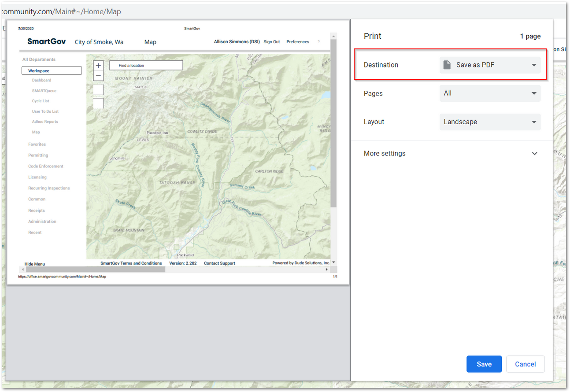
Task: Click the blue Save button
Action: (x=484, y=364)
